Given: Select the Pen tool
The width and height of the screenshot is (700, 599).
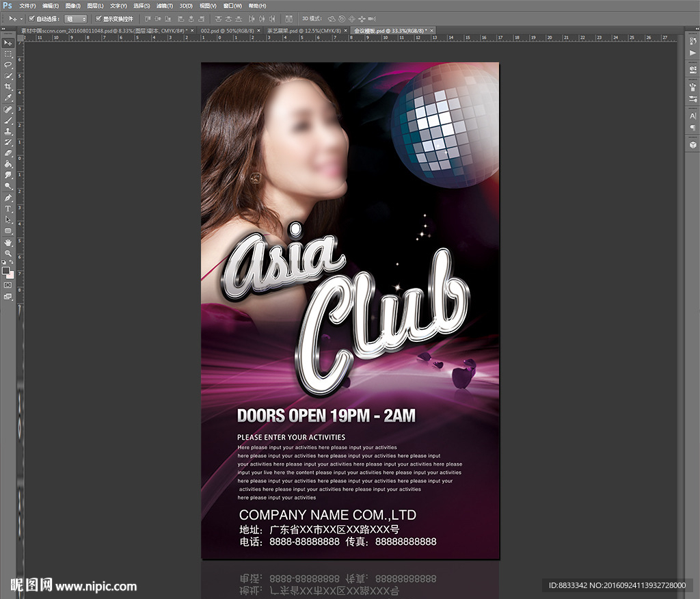Looking at the screenshot, I should point(8,198).
